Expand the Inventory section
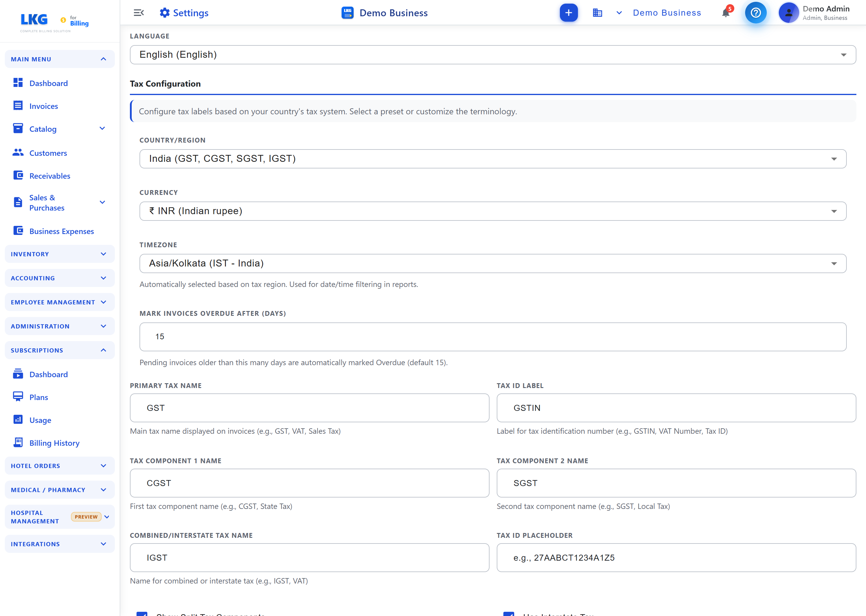The height and width of the screenshot is (616, 866). tap(60, 254)
